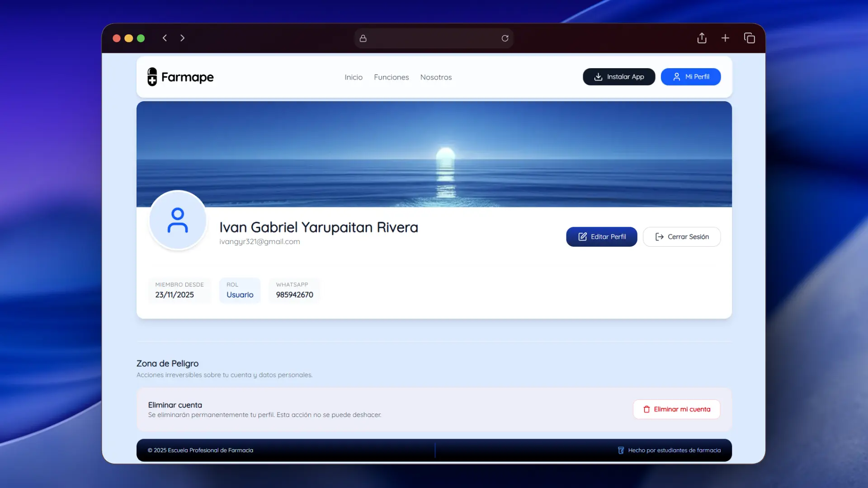Click the Farmape pill logo icon

pyautogui.click(x=152, y=77)
